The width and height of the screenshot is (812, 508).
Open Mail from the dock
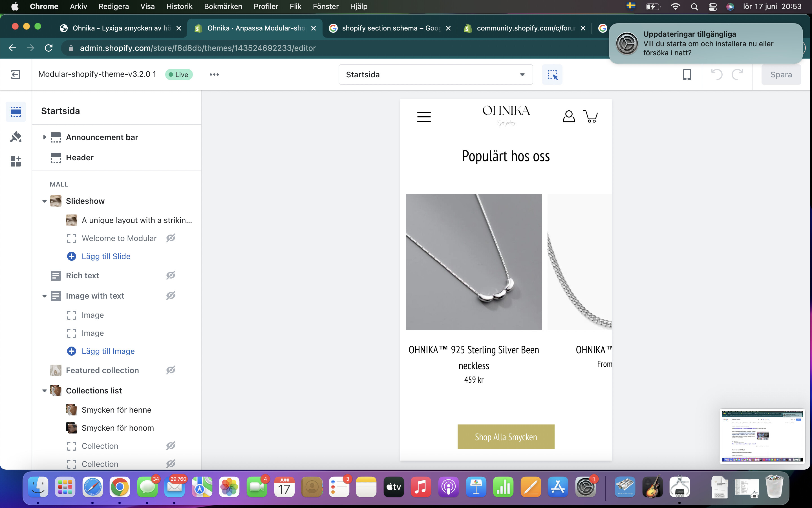(175, 487)
